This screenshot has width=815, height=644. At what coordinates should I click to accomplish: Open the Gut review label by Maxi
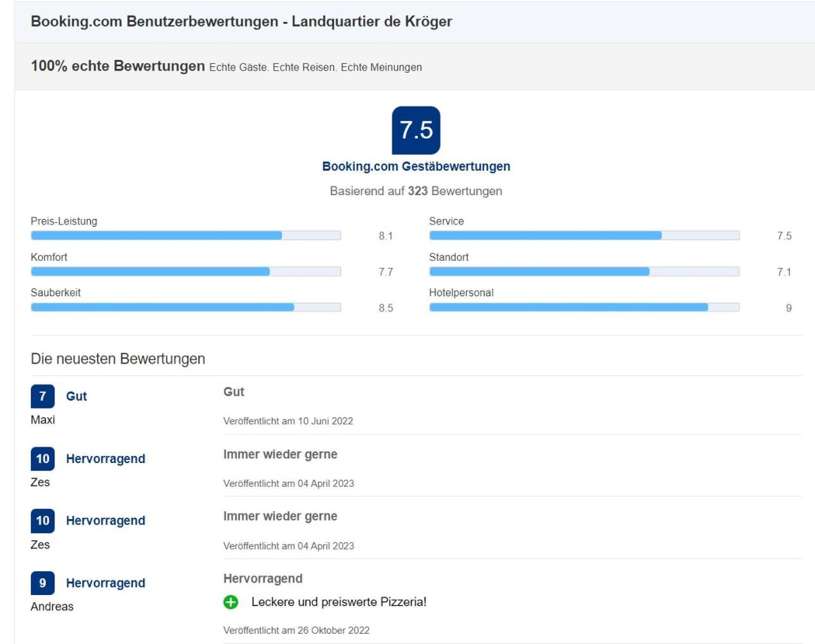point(76,396)
